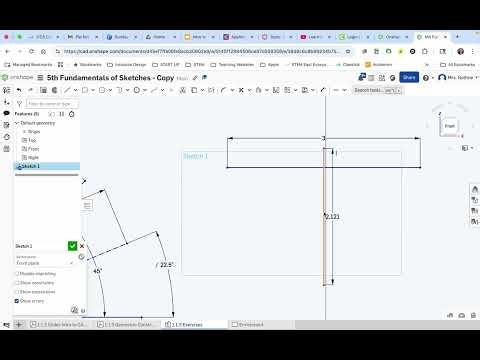Click the Undo arrow in sketch toolbar

point(19,90)
